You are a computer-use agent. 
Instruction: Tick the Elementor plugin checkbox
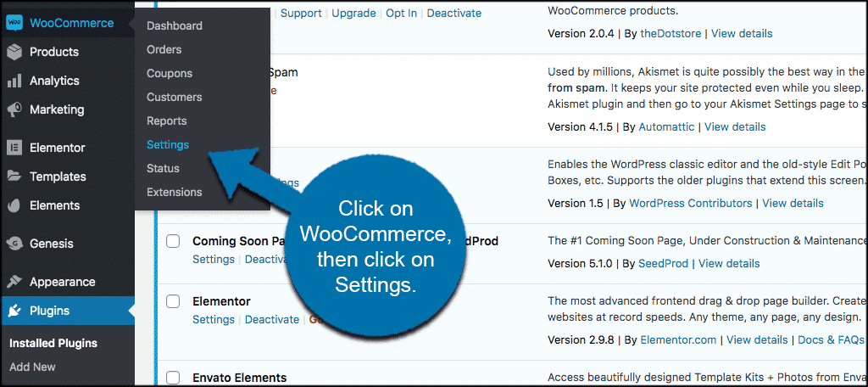pos(173,301)
